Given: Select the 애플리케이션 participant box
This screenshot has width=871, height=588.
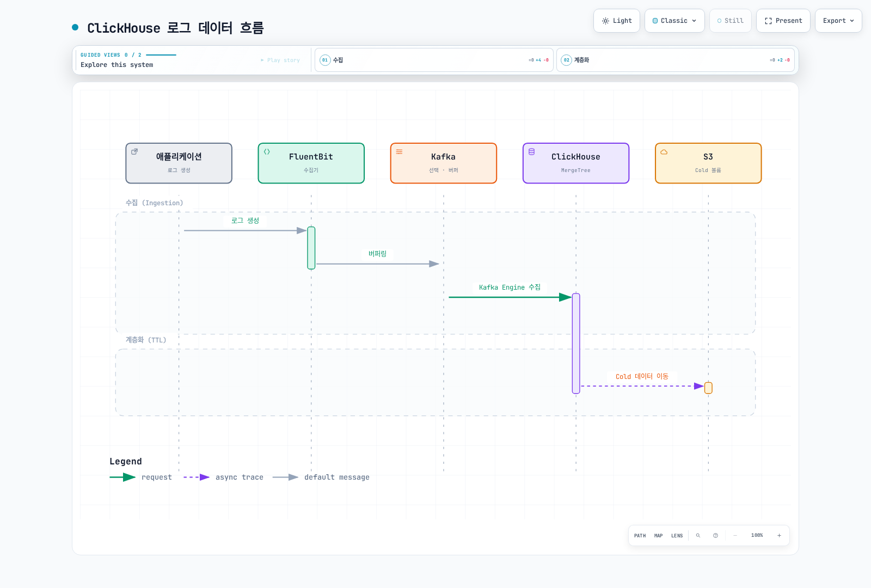Looking at the screenshot, I should [179, 163].
